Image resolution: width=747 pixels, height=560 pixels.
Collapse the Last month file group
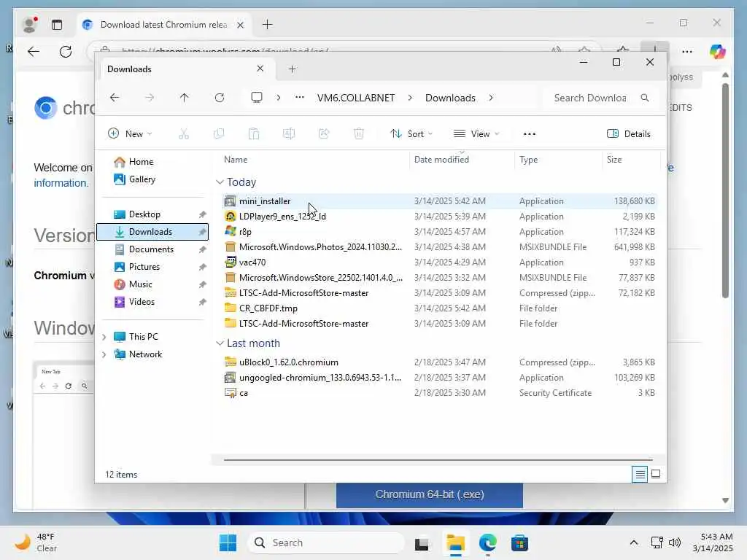pos(220,343)
